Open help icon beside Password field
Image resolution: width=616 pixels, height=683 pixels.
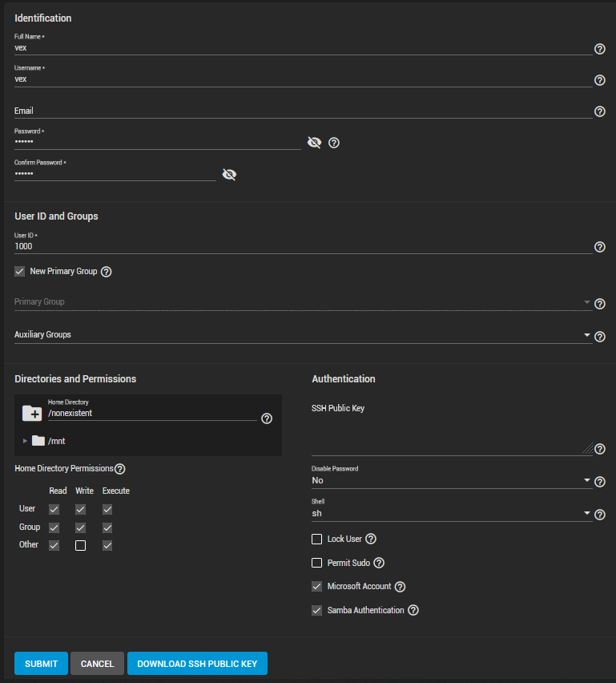point(333,143)
